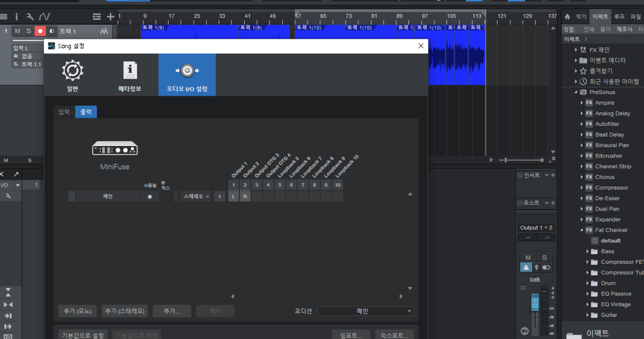Viewport: 644px width, 339px height.
Task: Expand the Compressor effect in browser
Action: (x=582, y=188)
